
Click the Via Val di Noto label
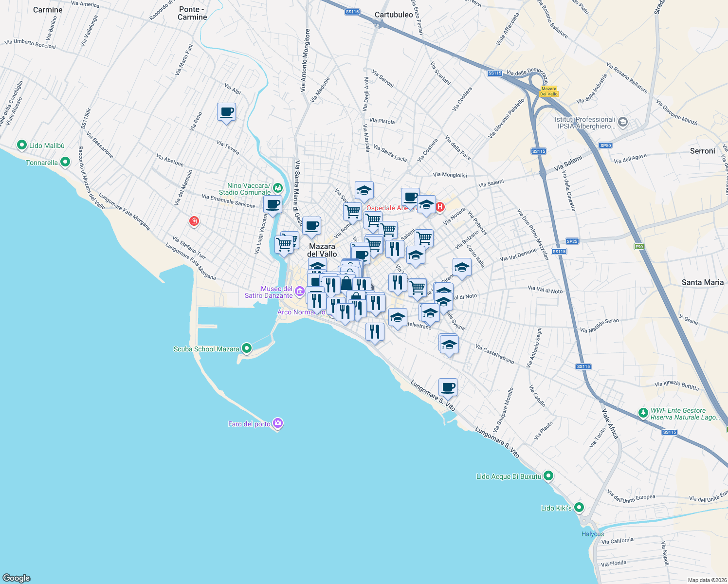(545, 290)
